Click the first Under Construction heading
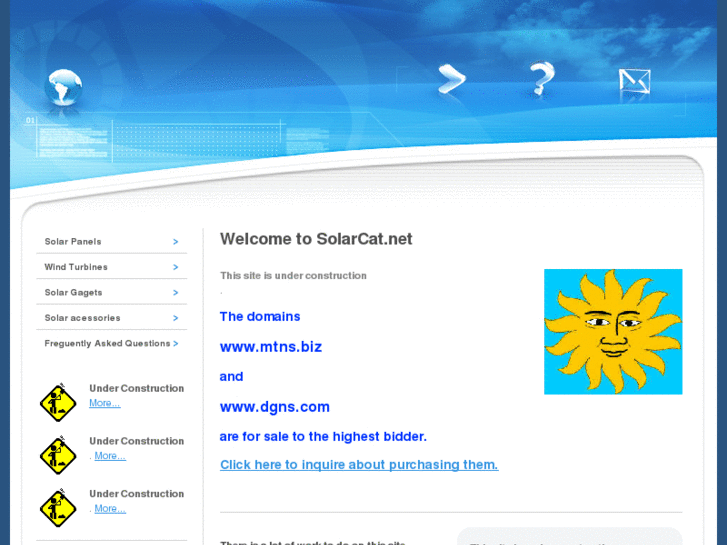 pyautogui.click(x=137, y=388)
